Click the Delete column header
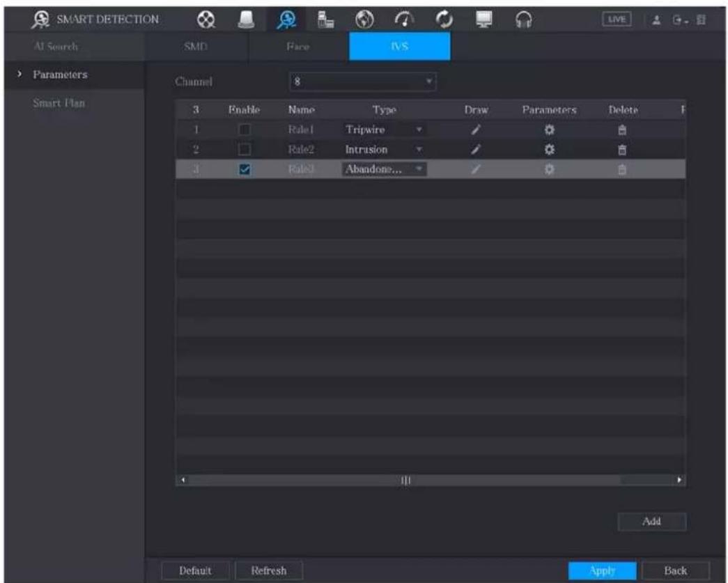The image size is (728, 583). pyautogui.click(x=623, y=110)
